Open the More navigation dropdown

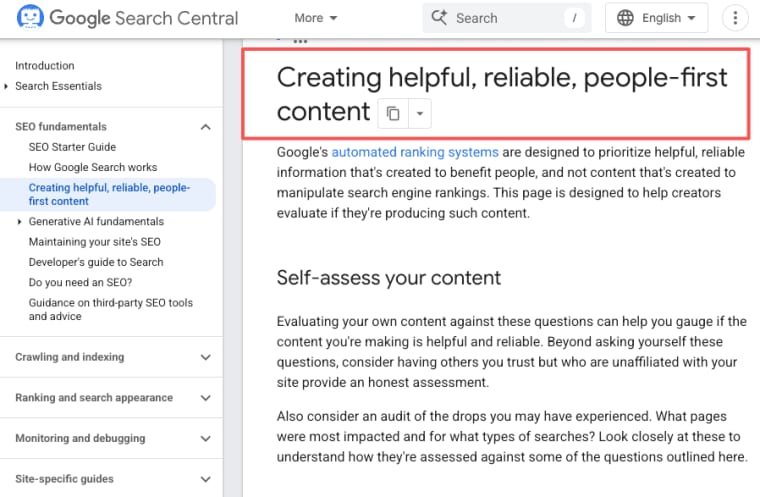click(316, 18)
